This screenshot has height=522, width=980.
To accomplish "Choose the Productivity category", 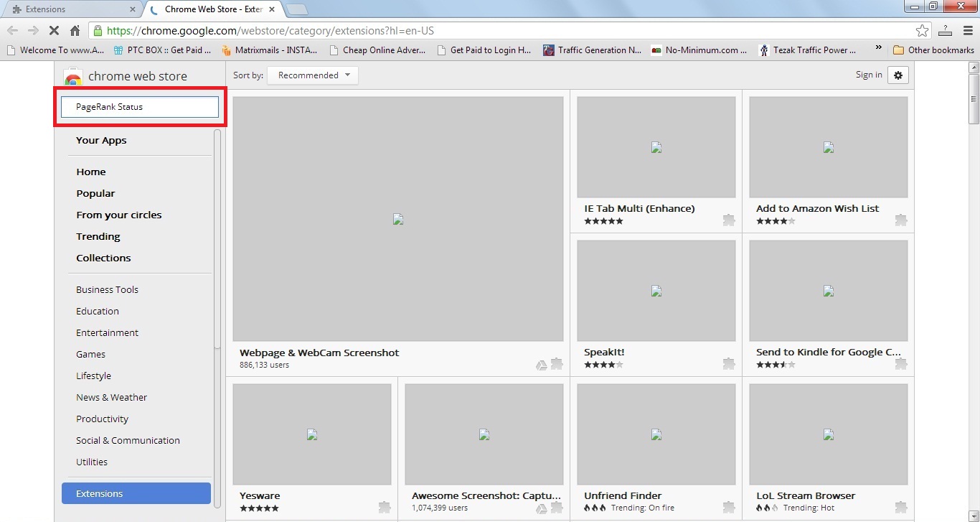I will 102,419.
